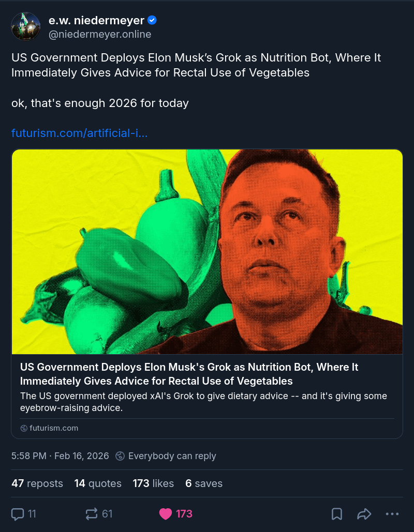Open the article preview image
The width and height of the screenshot is (414, 532).
tap(207, 251)
